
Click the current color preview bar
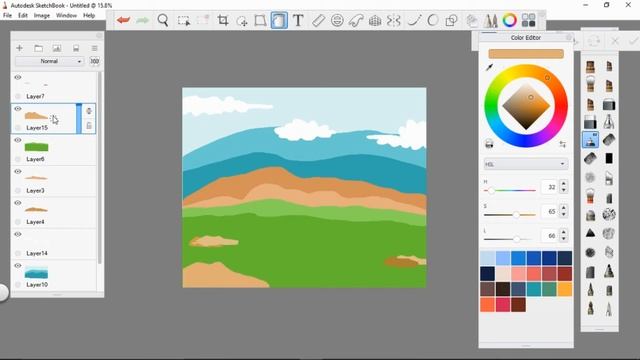(526, 54)
